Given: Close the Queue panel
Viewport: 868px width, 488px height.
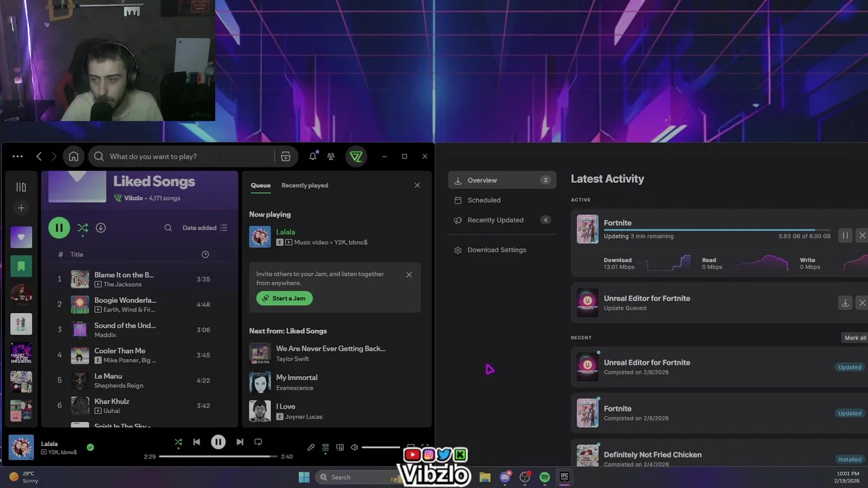Looking at the screenshot, I should (x=417, y=185).
